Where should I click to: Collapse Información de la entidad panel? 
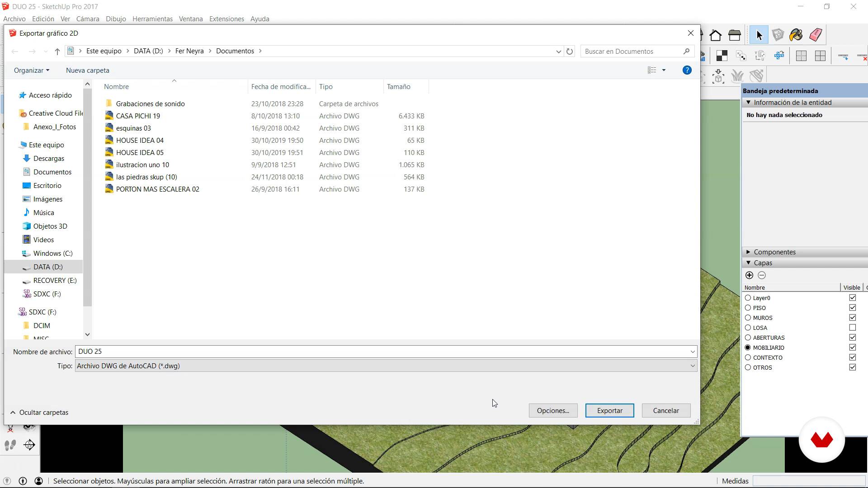pyautogui.click(x=748, y=103)
